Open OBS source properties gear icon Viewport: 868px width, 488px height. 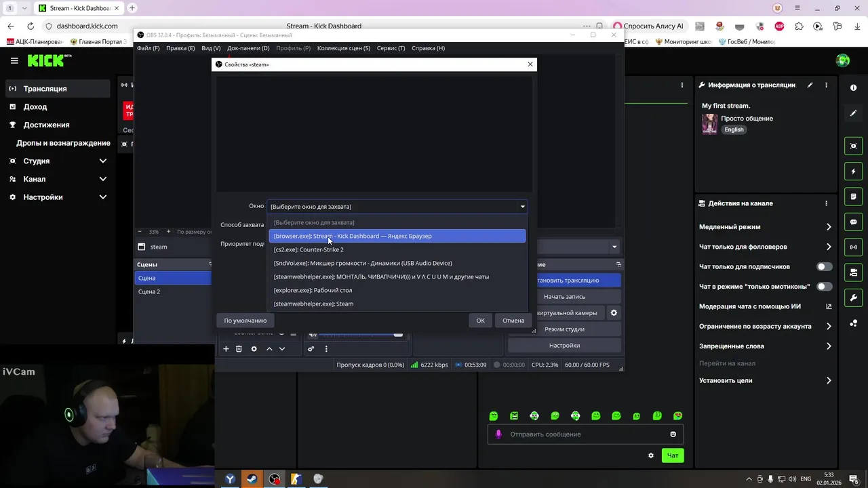point(254,349)
